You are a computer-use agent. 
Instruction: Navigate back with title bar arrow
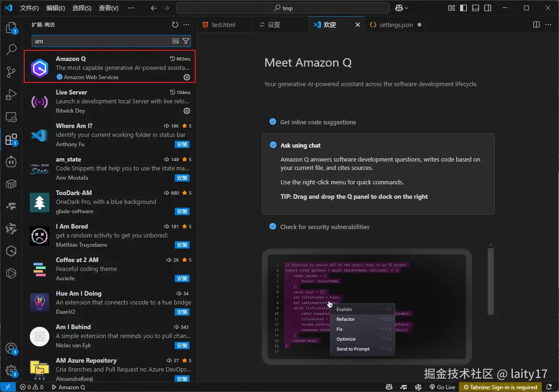point(154,8)
